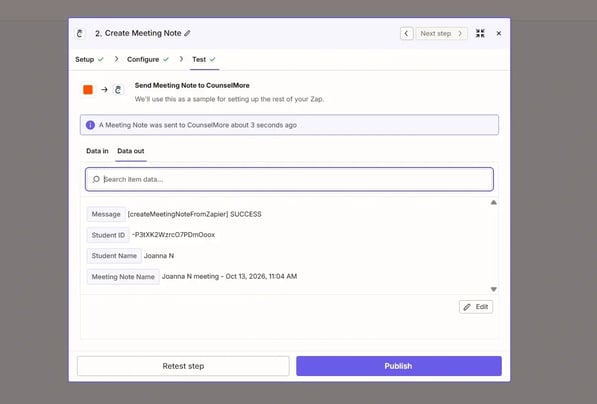The height and width of the screenshot is (404, 597).
Task: Select the student ID value -P3tXK2WzrcO7PDmOoox
Action: coord(173,235)
